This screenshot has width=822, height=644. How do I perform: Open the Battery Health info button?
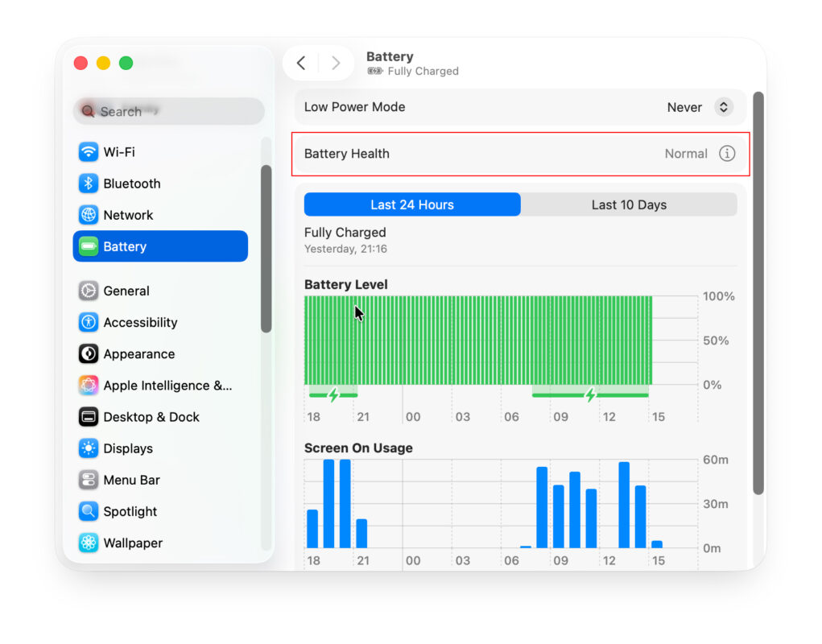729,153
